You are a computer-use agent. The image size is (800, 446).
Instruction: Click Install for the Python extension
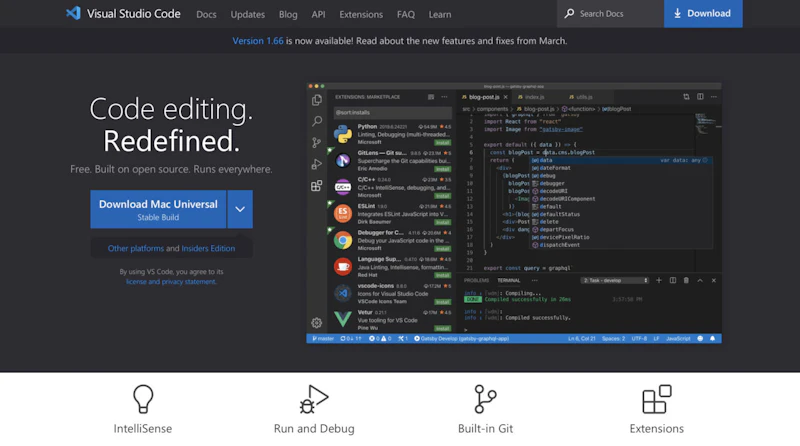tap(442, 143)
